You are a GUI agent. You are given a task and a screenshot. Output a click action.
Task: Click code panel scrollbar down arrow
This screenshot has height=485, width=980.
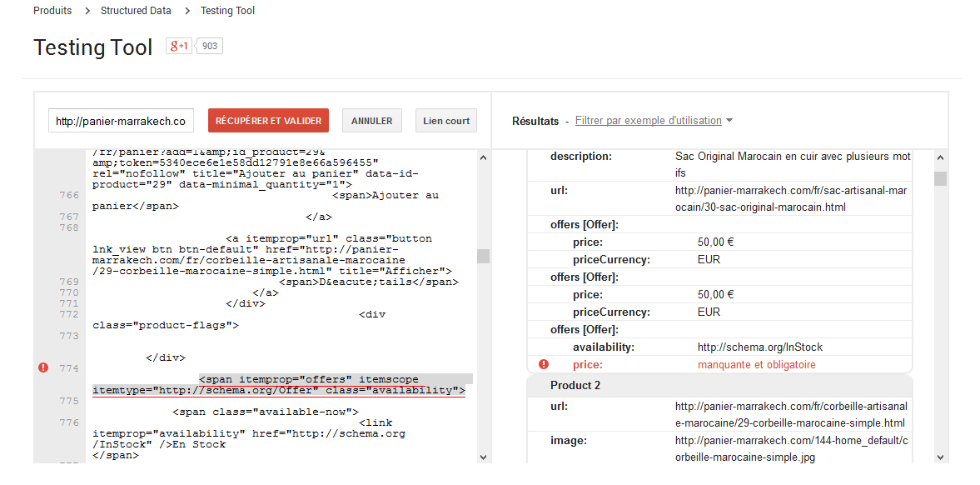(483, 457)
